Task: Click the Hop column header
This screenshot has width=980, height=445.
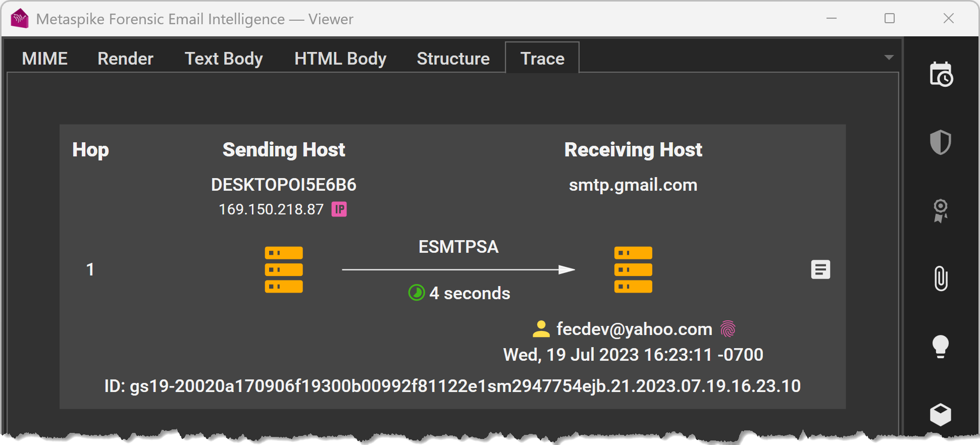Action: [90, 150]
